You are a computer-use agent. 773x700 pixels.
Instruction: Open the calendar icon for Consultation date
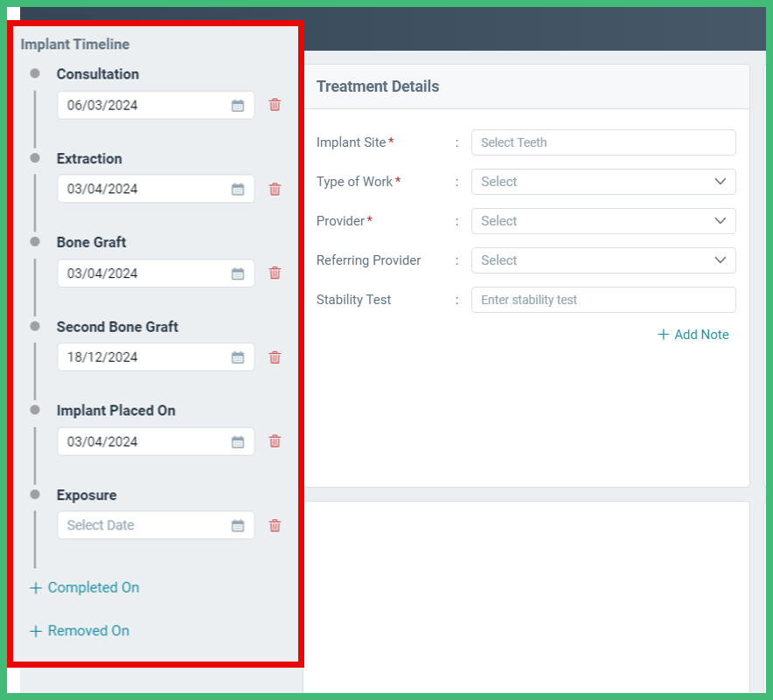coord(238,105)
